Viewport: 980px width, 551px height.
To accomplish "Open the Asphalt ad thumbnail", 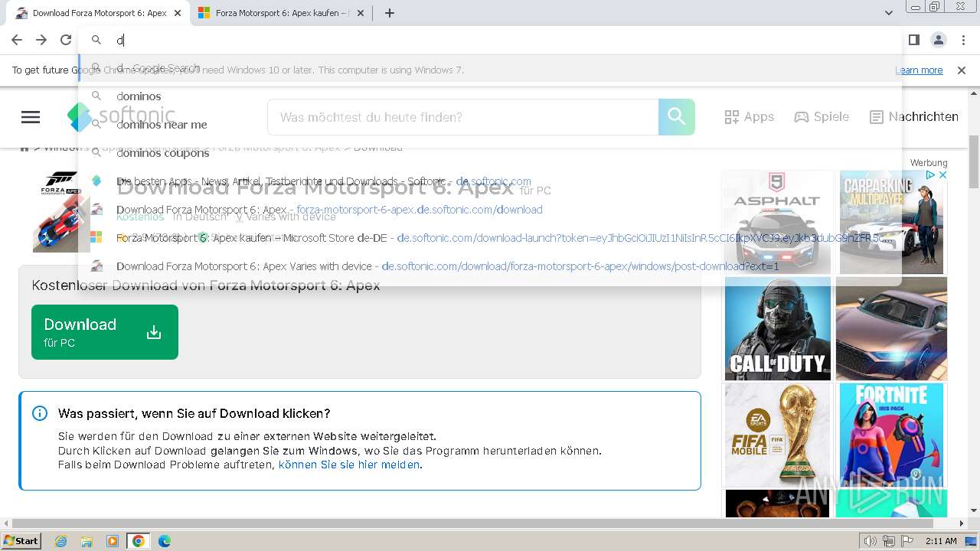I will pos(777,222).
